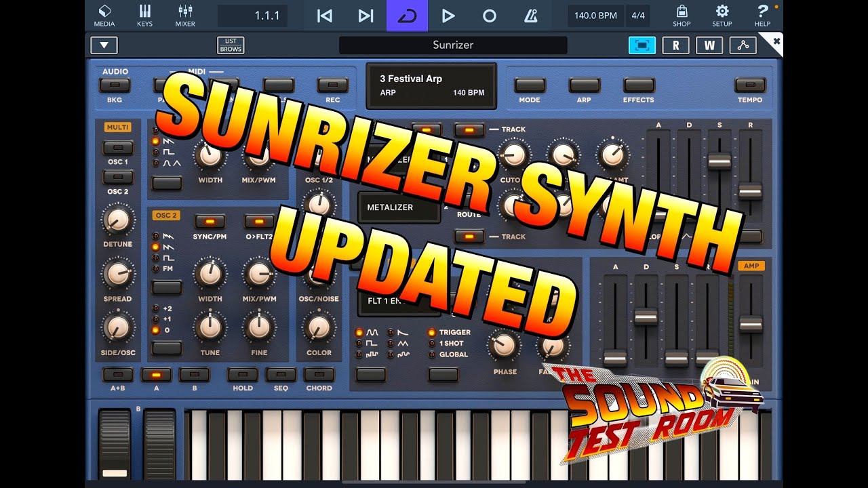The height and width of the screenshot is (488, 868).
Task: Click the Sunrizer instrument name field
Action: pos(453,45)
